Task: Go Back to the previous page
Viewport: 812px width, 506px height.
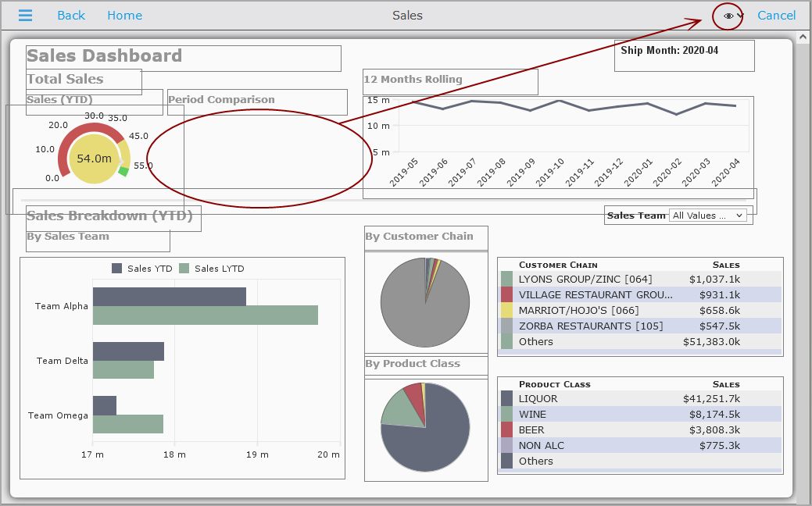Action: click(x=71, y=16)
